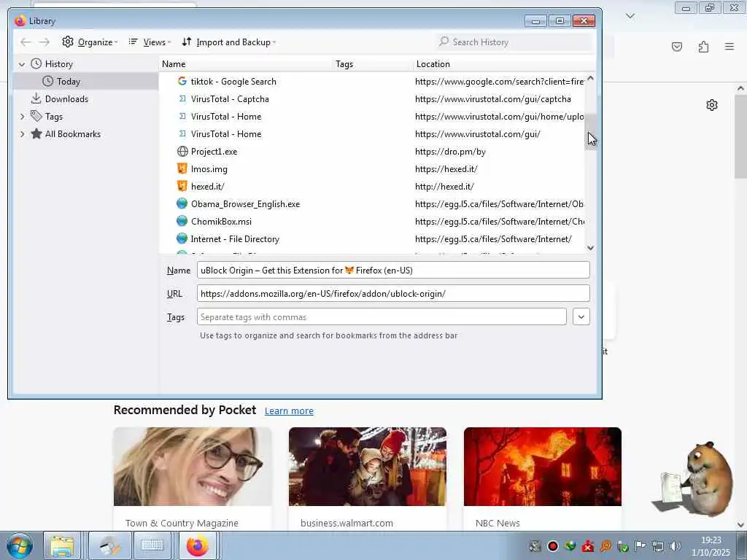Image resolution: width=747 pixels, height=560 pixels.
Task: Click the https://dro.pm/by location cell
Action: pos(450,152)
